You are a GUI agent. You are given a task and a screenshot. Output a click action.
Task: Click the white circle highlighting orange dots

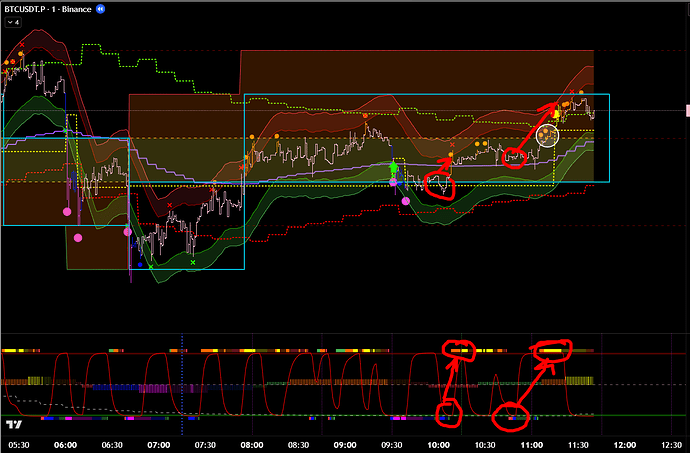tap(547, 133)
